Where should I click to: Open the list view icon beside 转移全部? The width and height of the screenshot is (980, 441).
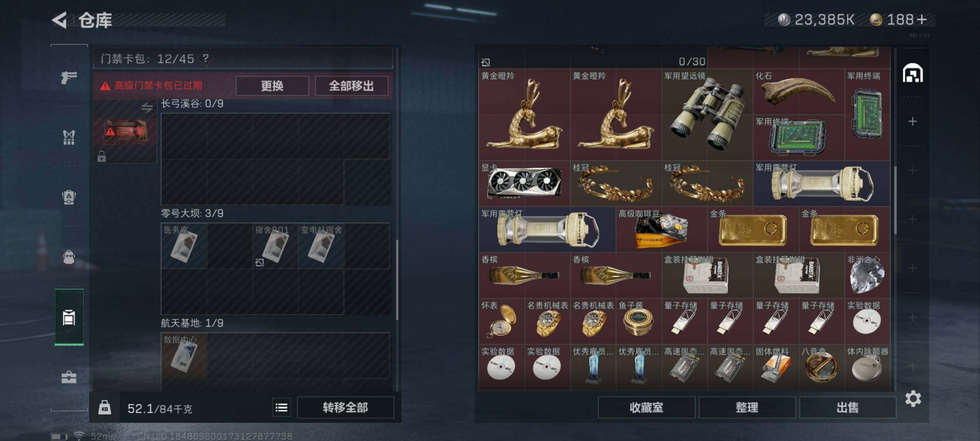pos(281,408)
